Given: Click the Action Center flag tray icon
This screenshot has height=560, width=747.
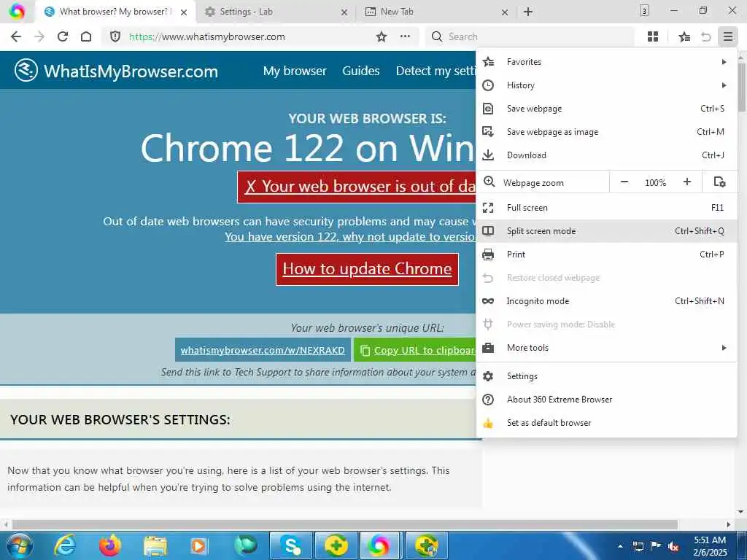Looking at the screenshot, I should pos(656,546).
